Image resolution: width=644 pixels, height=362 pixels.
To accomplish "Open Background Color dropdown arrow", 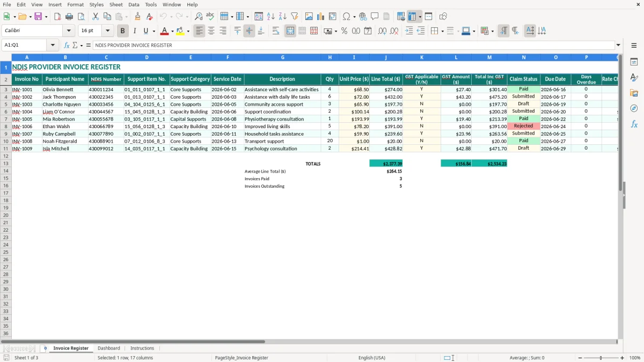I will coord(188,31).
